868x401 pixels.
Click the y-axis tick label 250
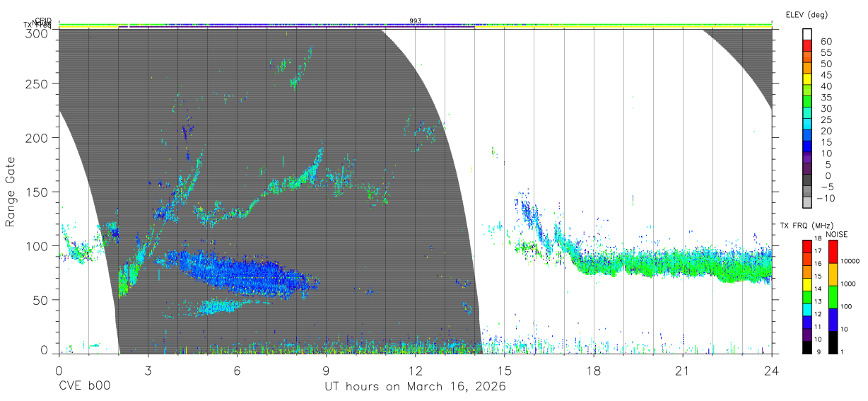(x=37, y=83)
